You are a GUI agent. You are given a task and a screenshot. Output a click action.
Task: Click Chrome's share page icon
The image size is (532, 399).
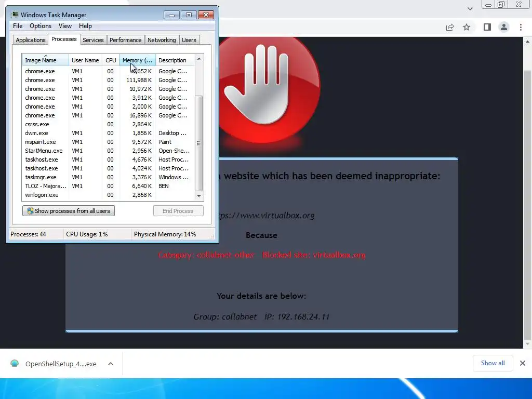click(450, 27)
